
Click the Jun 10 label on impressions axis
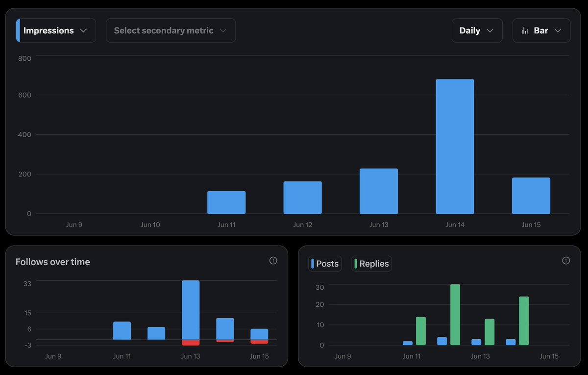pos(150,225)
